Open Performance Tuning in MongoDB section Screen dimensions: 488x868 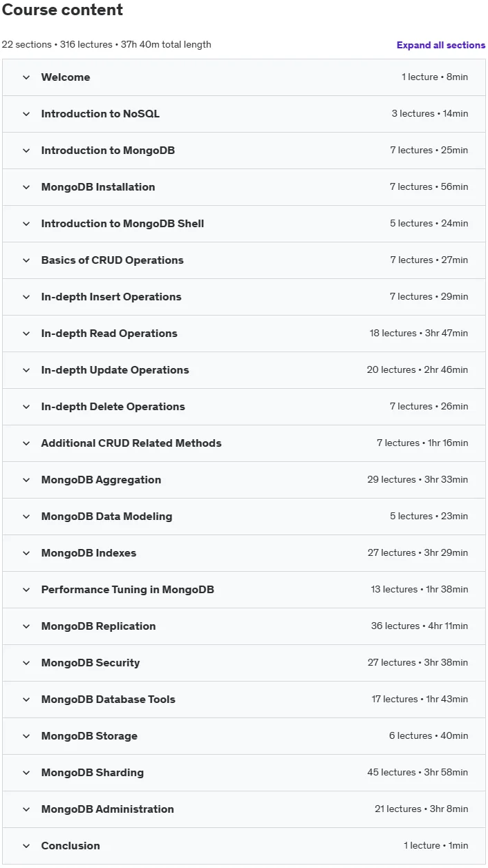244,590
